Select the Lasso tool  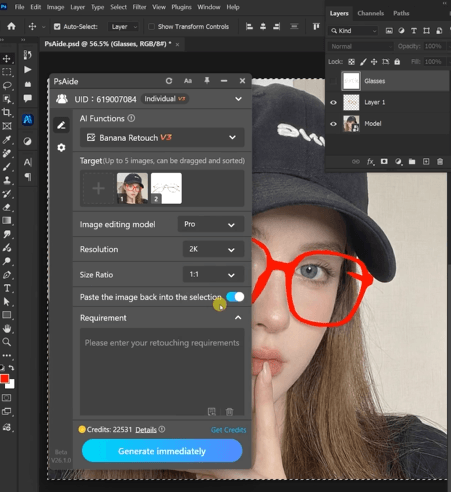point(7,85)
